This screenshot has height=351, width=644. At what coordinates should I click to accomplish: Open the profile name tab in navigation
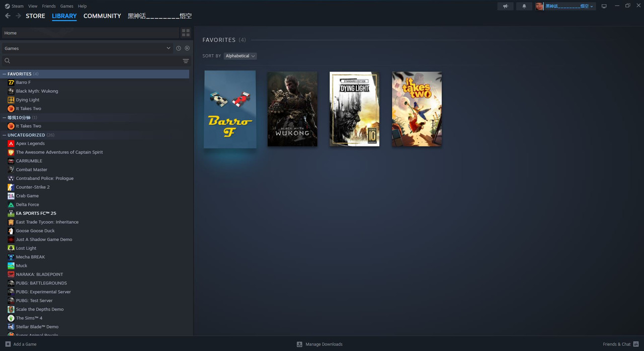coord(159,16)
